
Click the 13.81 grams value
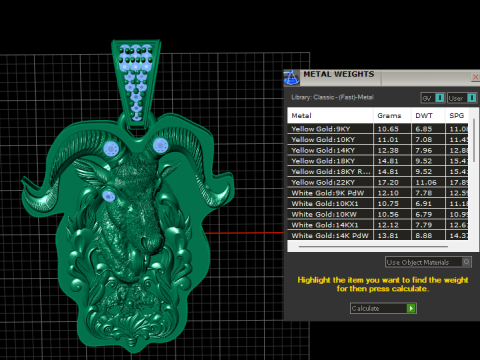[x=388, y=235]
